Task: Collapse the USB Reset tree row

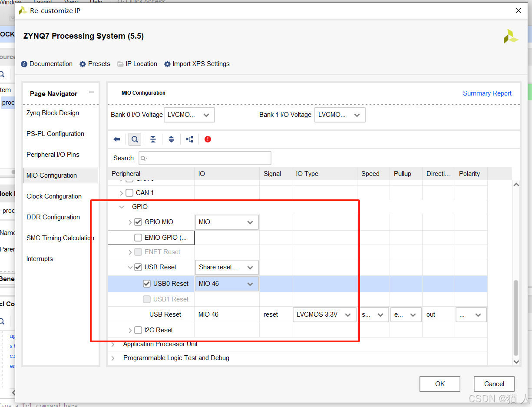Action: pos(130,268)
